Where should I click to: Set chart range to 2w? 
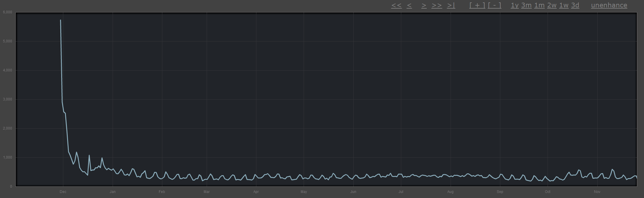coord(552,5)
